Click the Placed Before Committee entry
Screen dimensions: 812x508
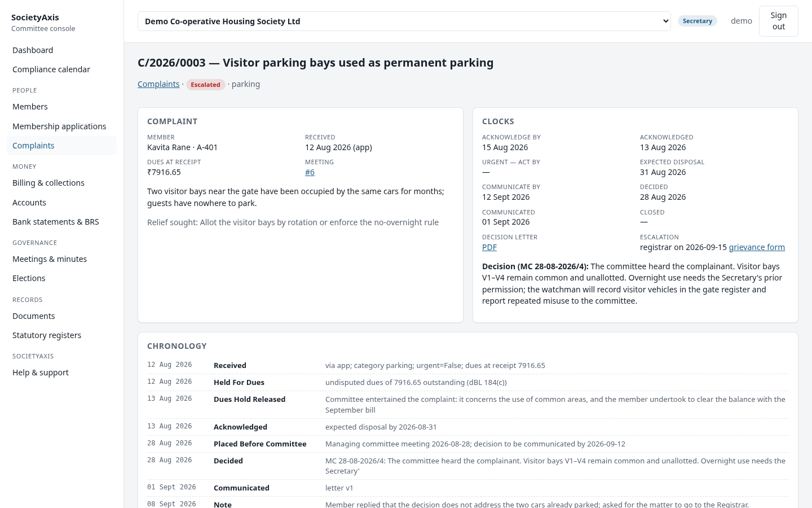pos(468,444)
